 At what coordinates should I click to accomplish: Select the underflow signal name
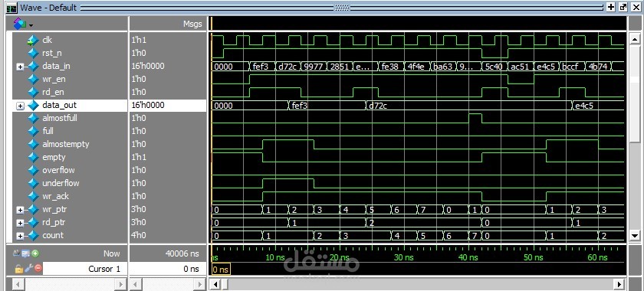[x=61, y=184]
